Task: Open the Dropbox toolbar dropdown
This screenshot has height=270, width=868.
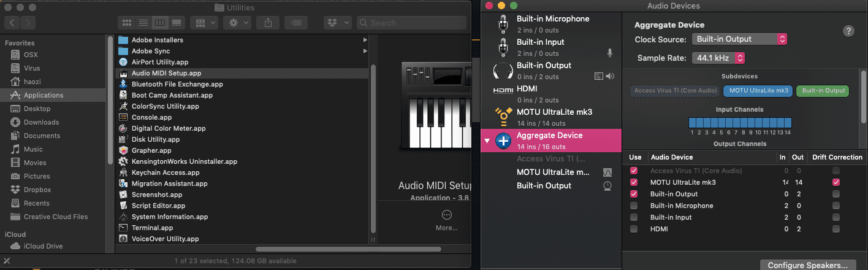Action: pos(337,23)
